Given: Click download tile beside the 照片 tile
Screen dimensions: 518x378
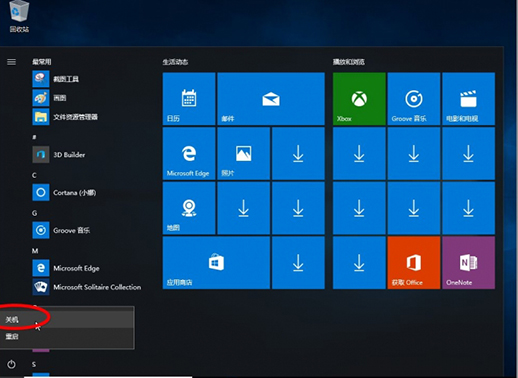Looking at the screenshot, I should coord(298,153).
